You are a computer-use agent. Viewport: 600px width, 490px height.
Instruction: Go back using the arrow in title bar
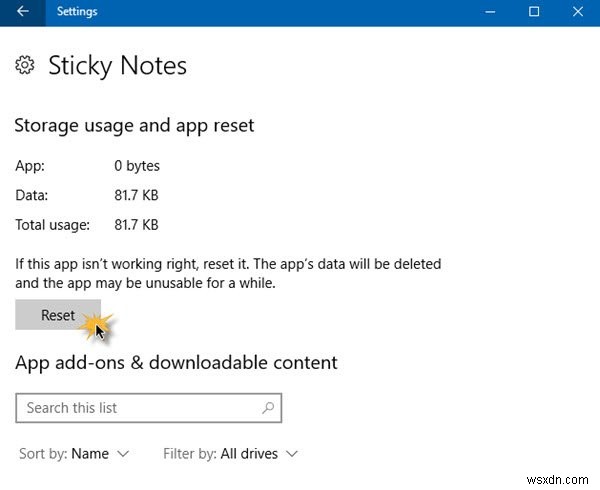[23, 11]
